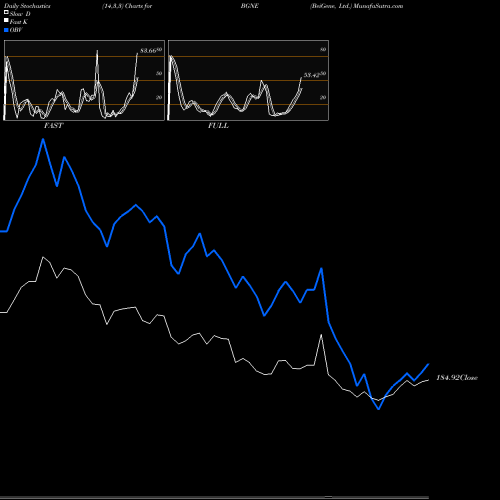This screenshot has height=500, width=500.
Task: Click the 83.66 value on FAST chart
Action: point(148,51)
